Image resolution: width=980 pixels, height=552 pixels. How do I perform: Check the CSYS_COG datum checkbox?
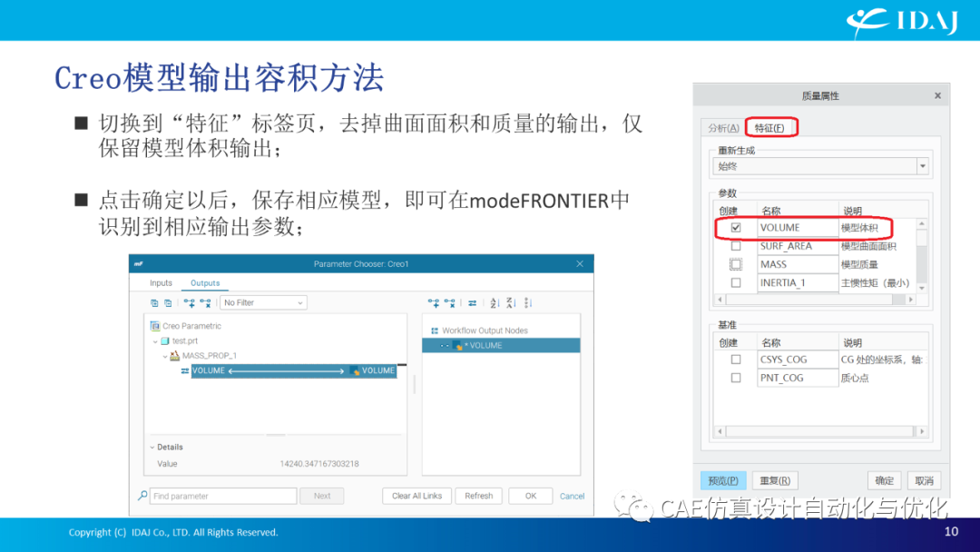click(x=736, y=360)
